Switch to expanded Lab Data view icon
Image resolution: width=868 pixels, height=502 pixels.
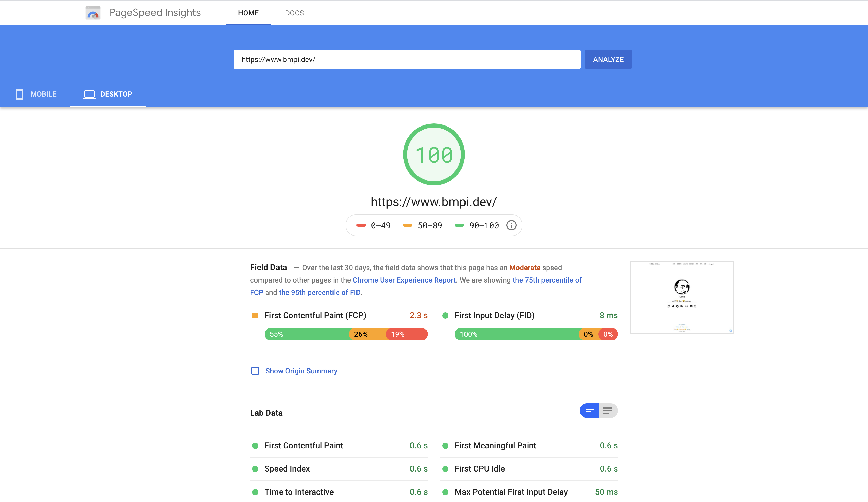coord(608,410)
